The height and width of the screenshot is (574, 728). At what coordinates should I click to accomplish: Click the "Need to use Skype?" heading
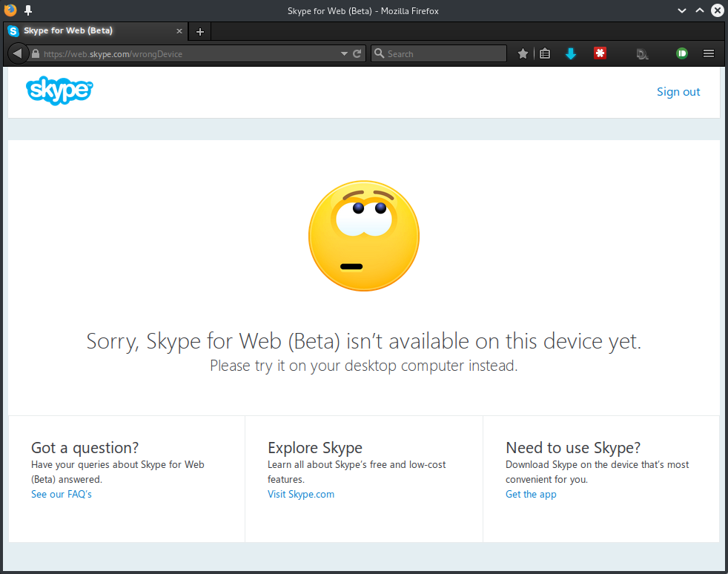(573, 448)
